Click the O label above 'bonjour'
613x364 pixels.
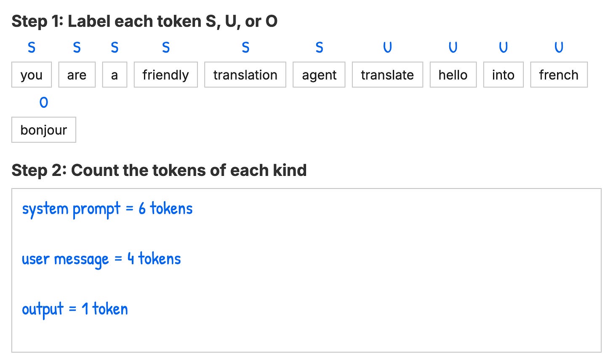tap(44, 102)
